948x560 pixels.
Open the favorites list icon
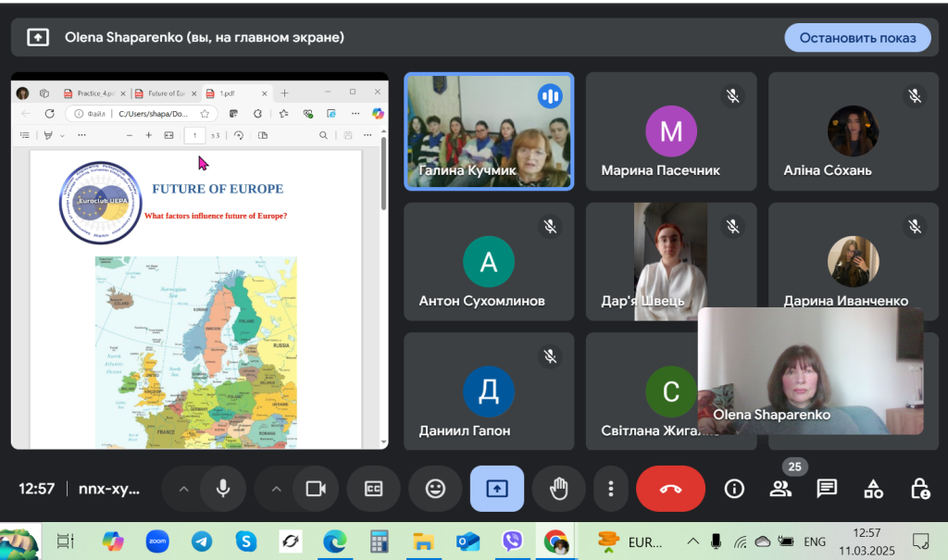click(x=283, y=113)
